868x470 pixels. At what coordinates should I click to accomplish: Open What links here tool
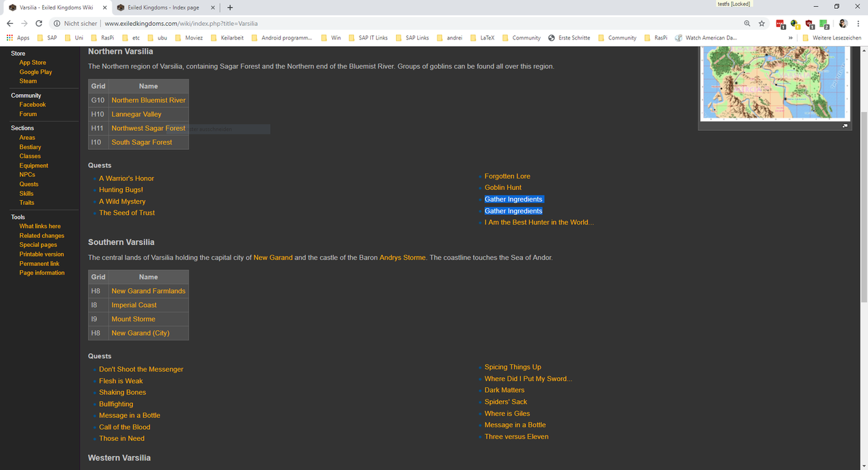click(x=40, y=227)
